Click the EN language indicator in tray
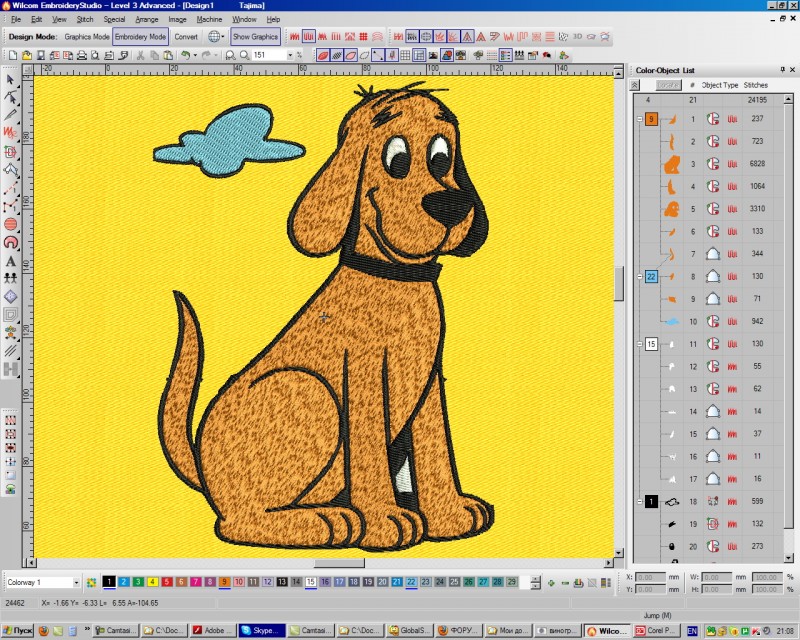The width and height of the screenshot is (800, 640). coord(692,631)
